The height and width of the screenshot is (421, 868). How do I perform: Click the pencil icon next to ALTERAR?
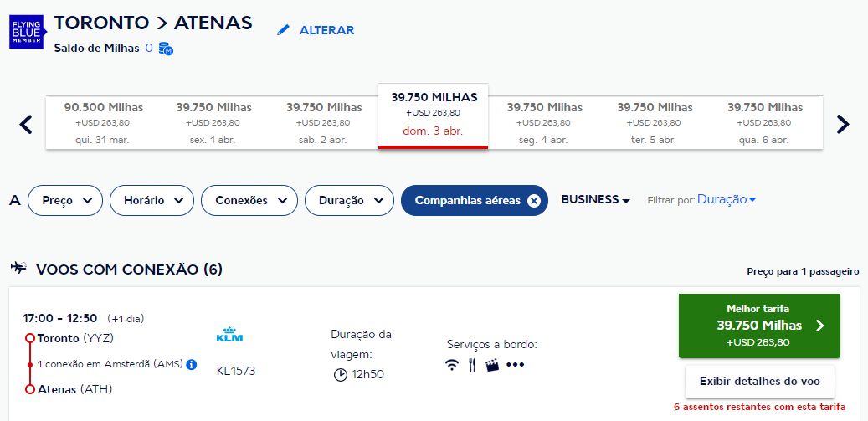coord(284,30)
